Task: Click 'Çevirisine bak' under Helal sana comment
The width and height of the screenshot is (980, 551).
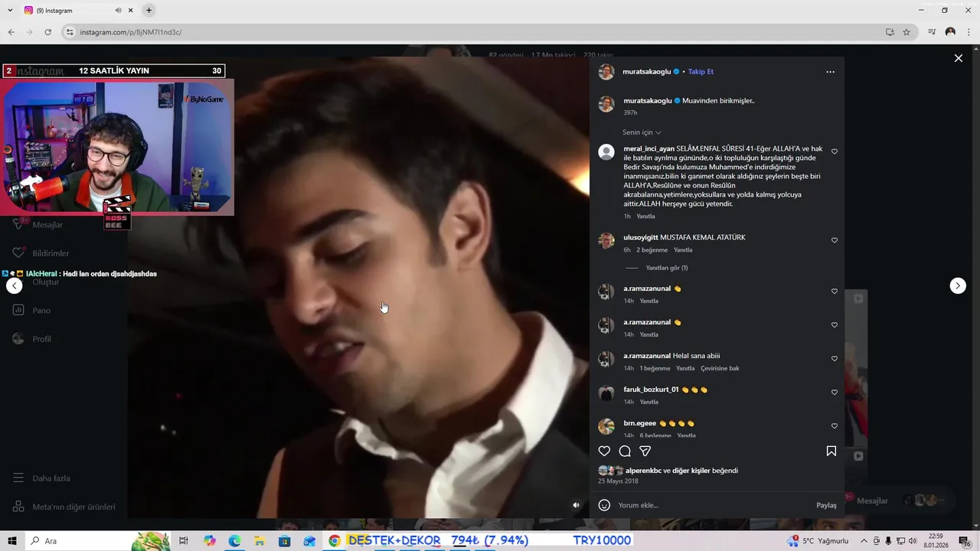Action: pyautogui.click(x=720, y=368)
